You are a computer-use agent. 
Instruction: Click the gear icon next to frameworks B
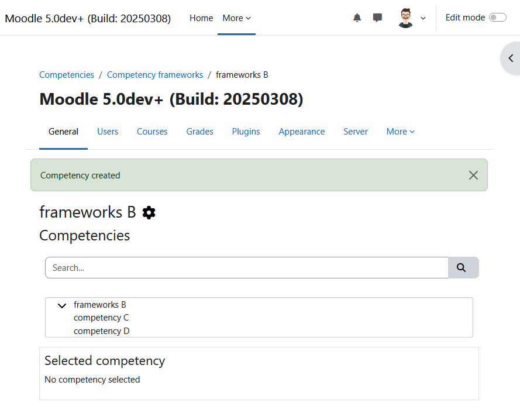click(149, 212)
